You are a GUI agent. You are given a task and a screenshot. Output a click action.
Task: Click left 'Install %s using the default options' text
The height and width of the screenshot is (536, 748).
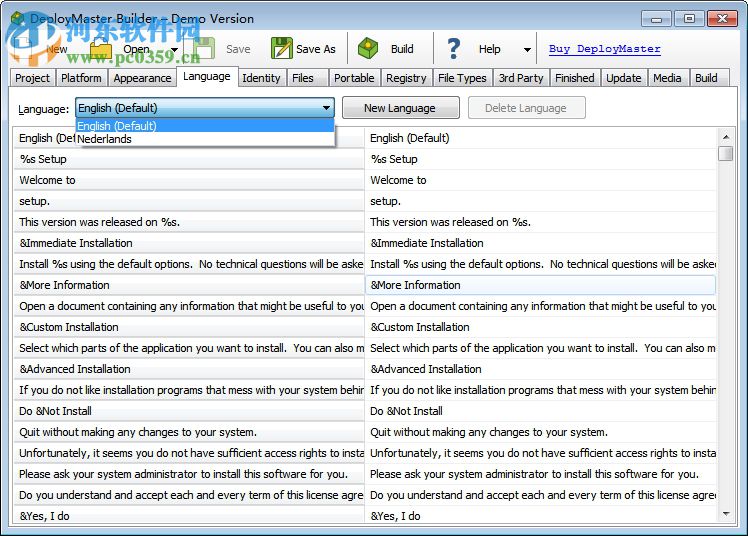pyautogui.click(x=191, y=264)
